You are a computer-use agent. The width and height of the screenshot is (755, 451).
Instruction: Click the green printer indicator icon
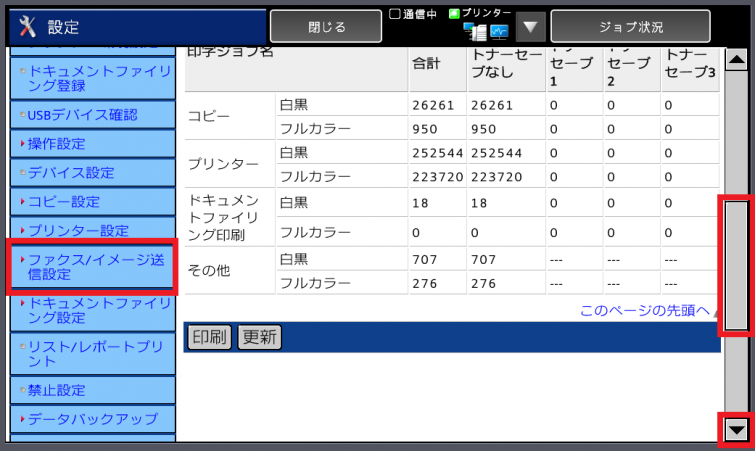[x=454, y=14]
